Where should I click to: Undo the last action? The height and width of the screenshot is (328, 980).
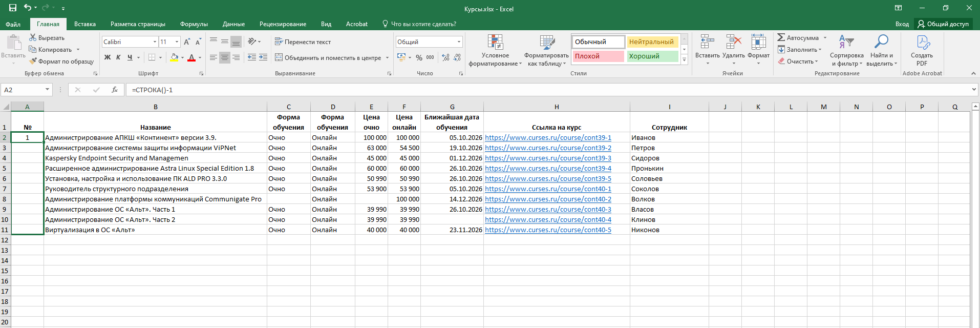(28, 8)
